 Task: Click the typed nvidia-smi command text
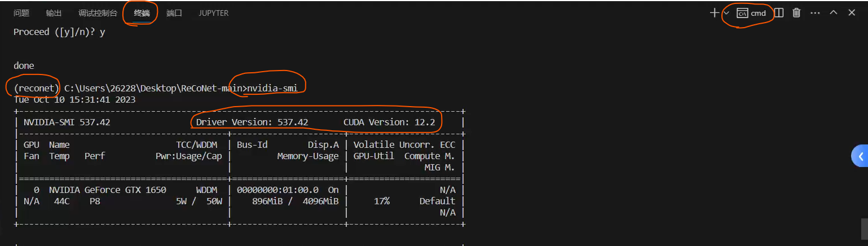coord(273,88)
